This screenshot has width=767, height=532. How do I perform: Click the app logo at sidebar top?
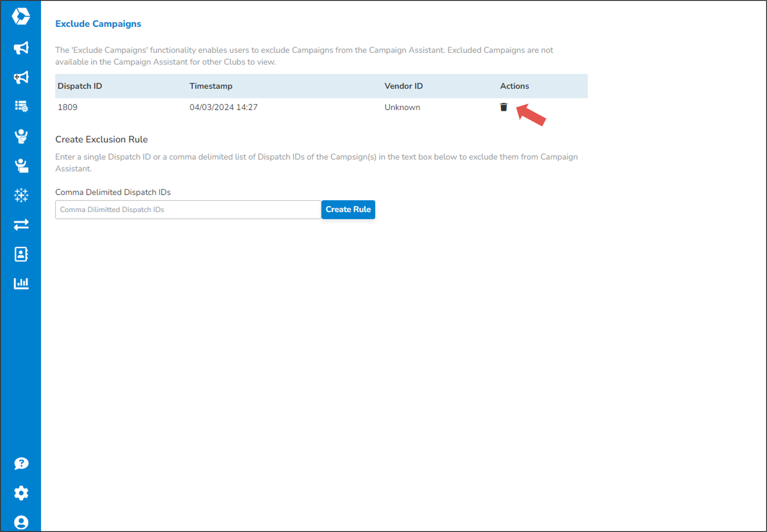[21, 16]
